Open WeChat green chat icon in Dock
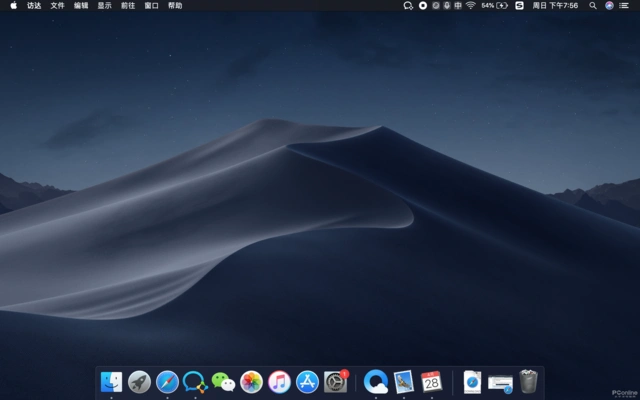 click(223, 382)
